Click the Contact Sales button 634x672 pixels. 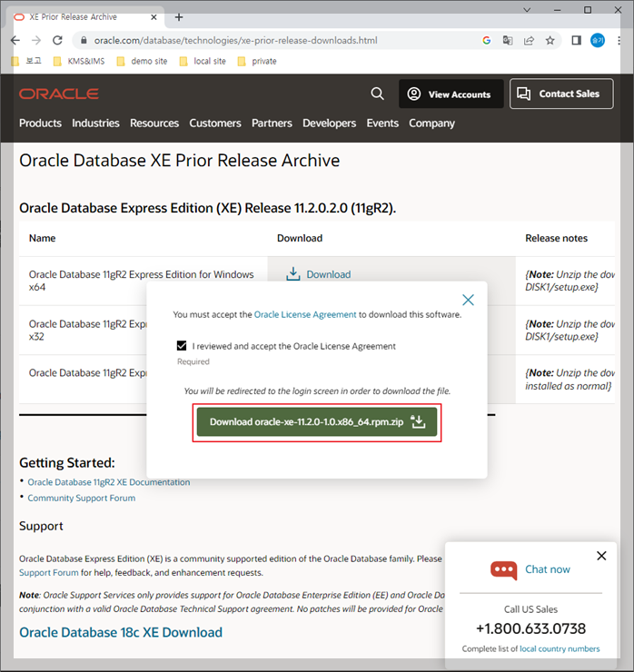coord(561,94)
